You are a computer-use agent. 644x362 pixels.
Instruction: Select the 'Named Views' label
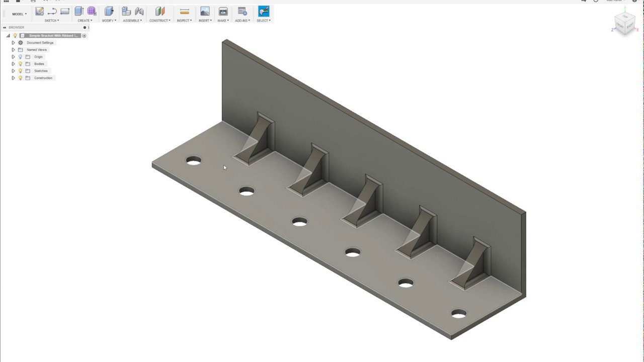[x=37, y=50]
